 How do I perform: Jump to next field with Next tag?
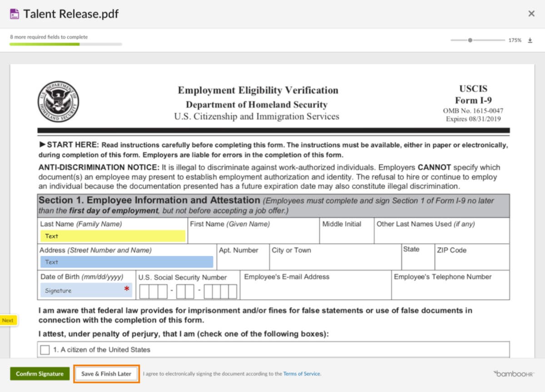(8, 320)
